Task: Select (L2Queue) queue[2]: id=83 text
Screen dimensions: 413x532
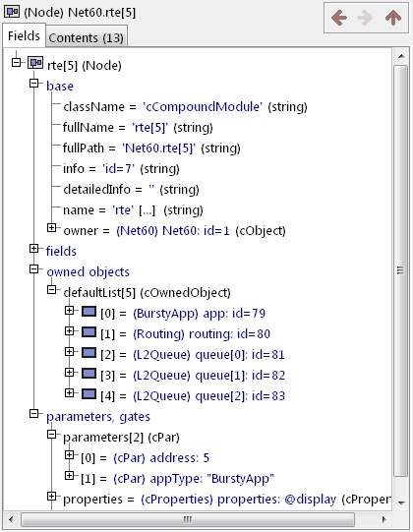Action: point(208,396)
